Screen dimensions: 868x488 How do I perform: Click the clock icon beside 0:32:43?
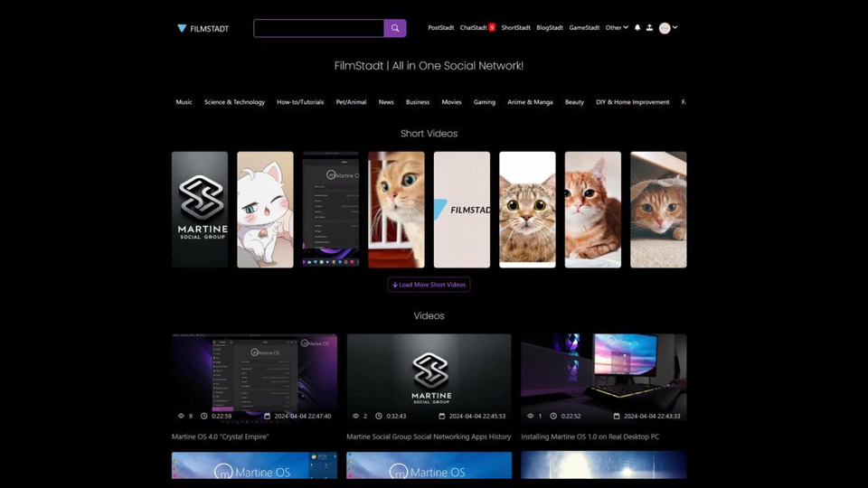click(379, 416)
